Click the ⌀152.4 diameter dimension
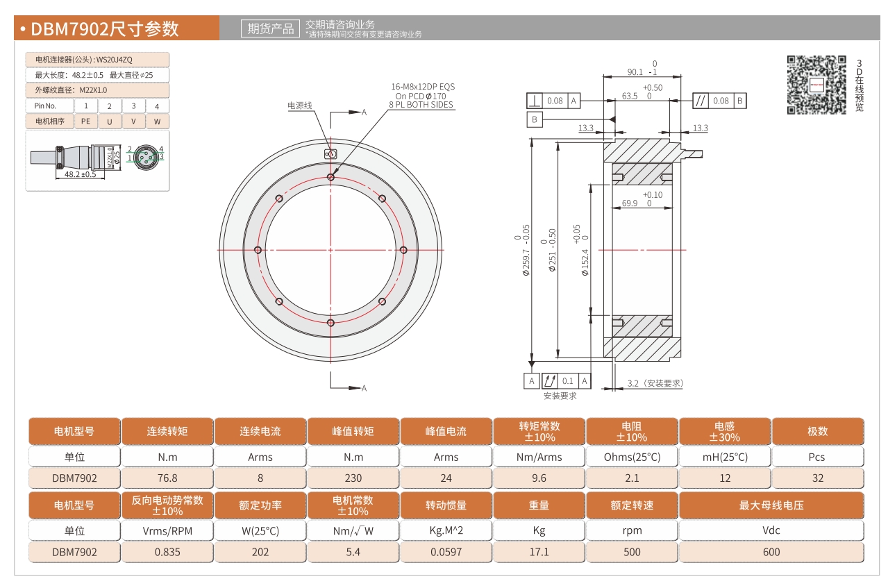 (x=585, y=261)
